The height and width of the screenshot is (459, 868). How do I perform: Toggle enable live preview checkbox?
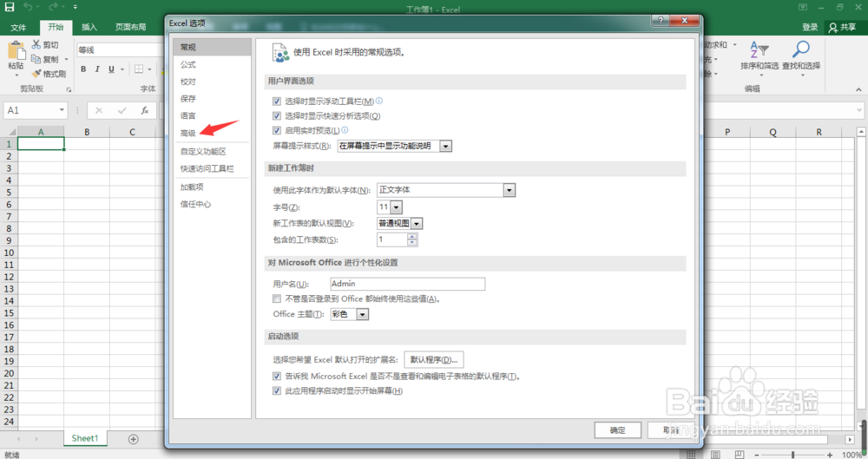coord(277,131)
